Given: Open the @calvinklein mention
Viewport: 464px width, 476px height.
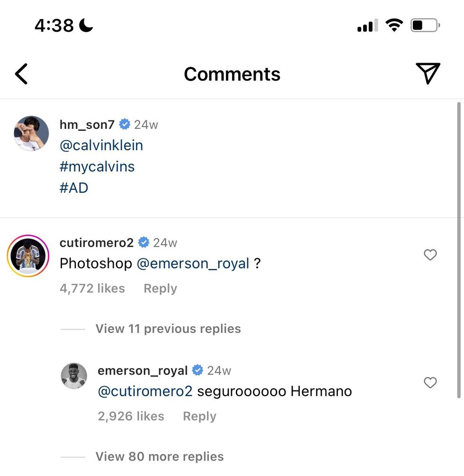Looking at the screenshot, I should pos(101,145).
